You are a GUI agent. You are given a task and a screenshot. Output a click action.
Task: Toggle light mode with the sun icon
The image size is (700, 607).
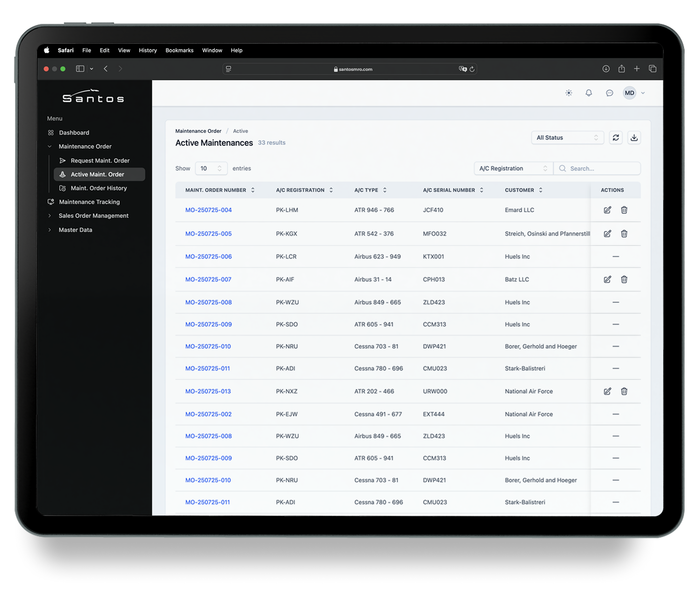coord(568,93)
